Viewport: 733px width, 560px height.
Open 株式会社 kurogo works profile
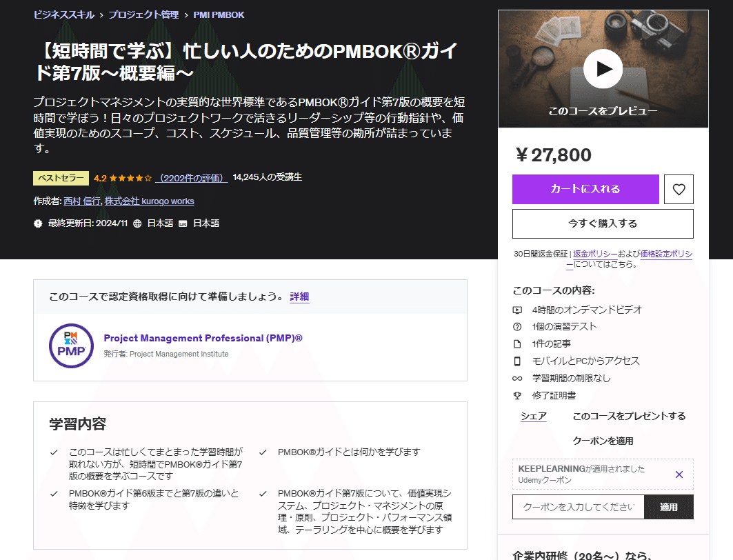coord(149,201)
